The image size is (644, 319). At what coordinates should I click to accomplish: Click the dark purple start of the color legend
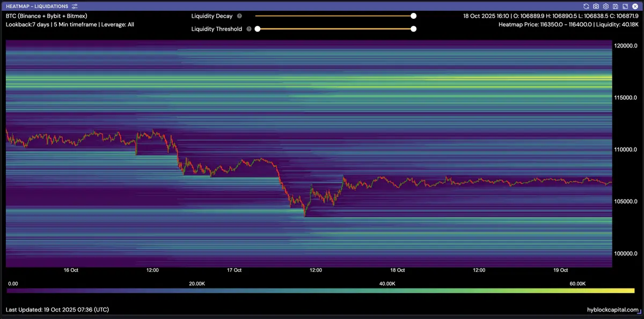pyautogui.click(x=11, y=291)
